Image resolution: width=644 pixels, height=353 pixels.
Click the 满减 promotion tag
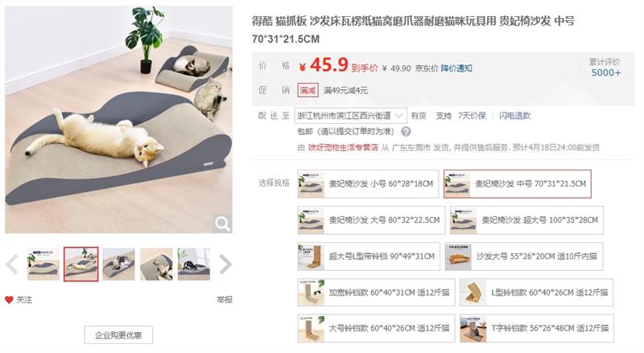pos(308,90)
